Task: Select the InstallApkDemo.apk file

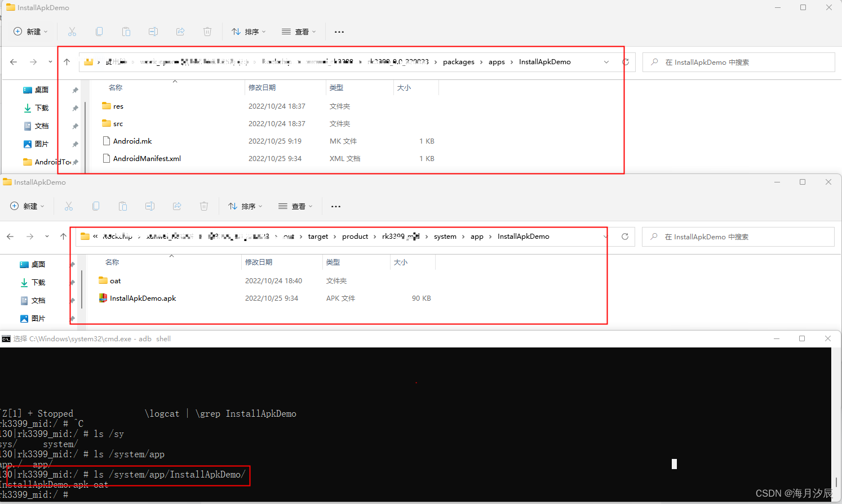Action: [143, 298]
